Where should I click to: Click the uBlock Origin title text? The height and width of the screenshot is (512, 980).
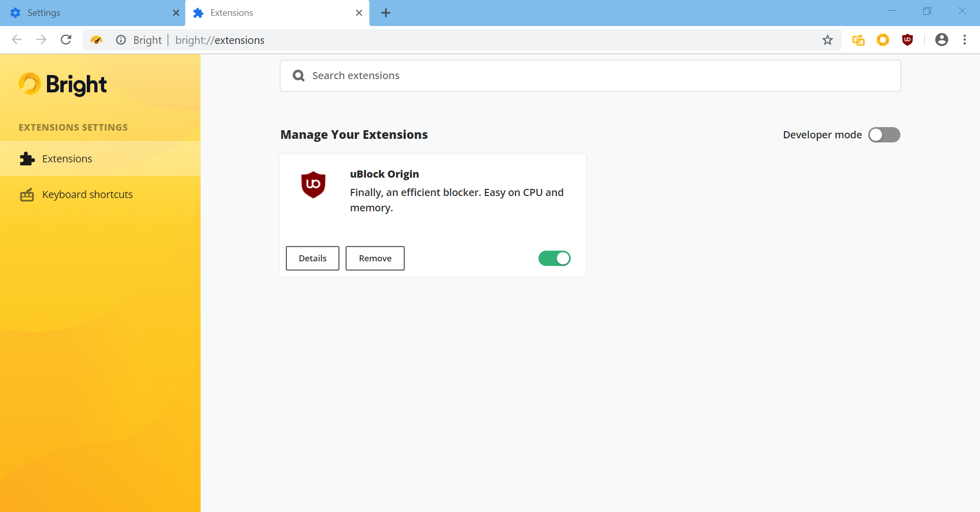[384, 174]
